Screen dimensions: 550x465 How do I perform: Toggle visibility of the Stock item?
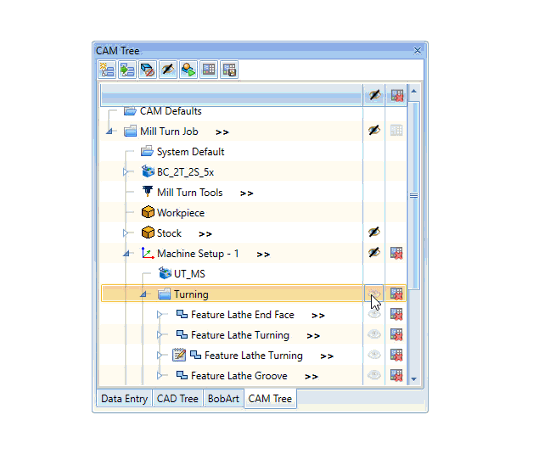[374, 232]
